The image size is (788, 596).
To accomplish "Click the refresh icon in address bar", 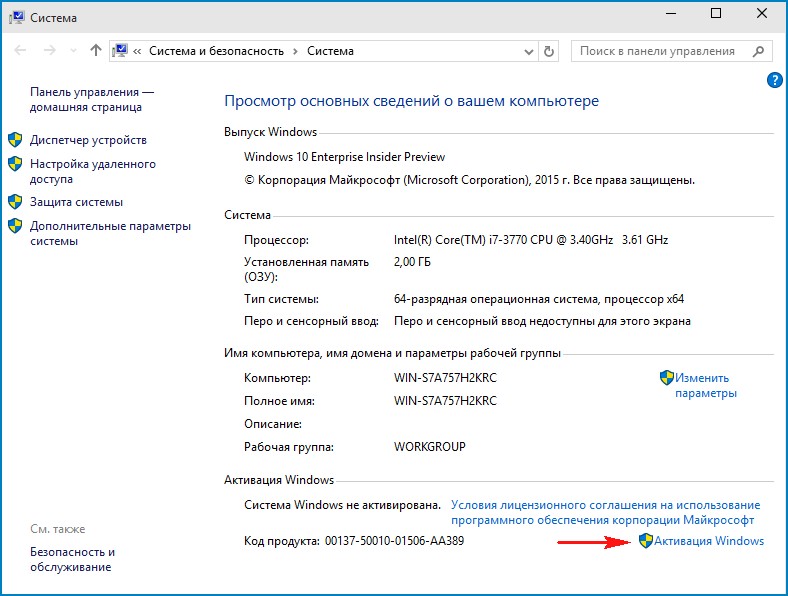I will pyautogui.click(x=549, y=51).
